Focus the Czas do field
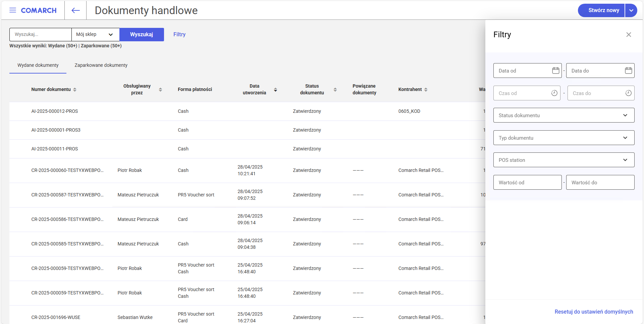 601,93
